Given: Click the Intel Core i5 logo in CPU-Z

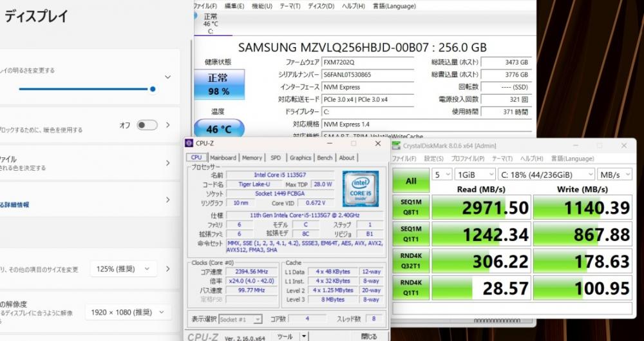Looking at the screenshot, I should coord(361,188).
